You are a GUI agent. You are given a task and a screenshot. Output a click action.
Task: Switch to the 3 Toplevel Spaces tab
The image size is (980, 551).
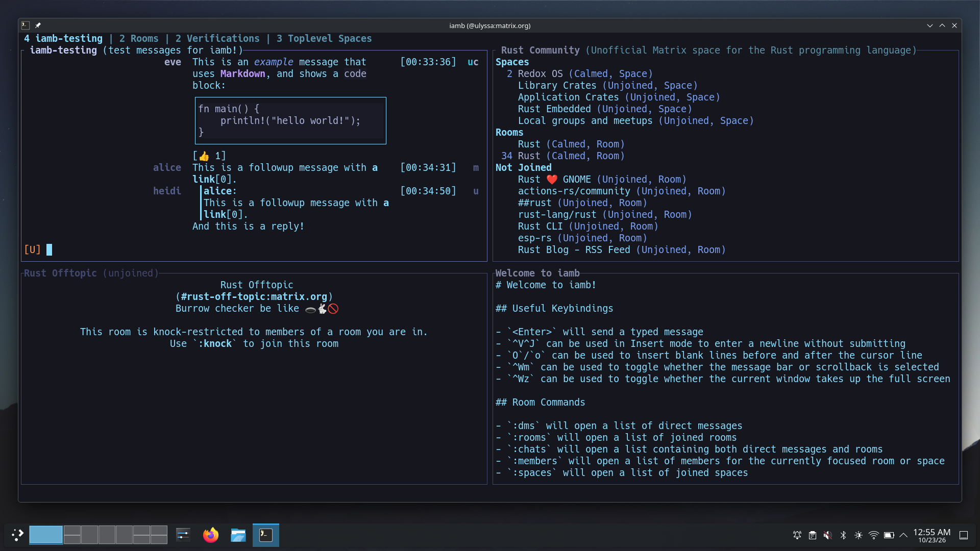click(x=324, y=39)
